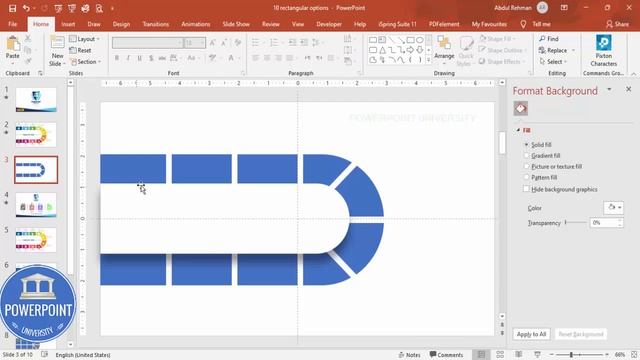Click the 68% zoom level
Image resolution: width=640 pixels, height=360 pixels.
click(620, 355)
